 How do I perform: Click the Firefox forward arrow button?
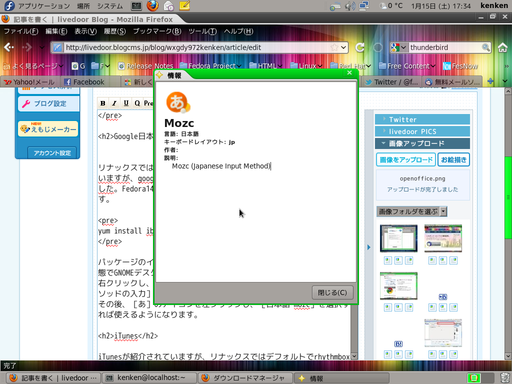pyautogui.click(x=27, y=47)
